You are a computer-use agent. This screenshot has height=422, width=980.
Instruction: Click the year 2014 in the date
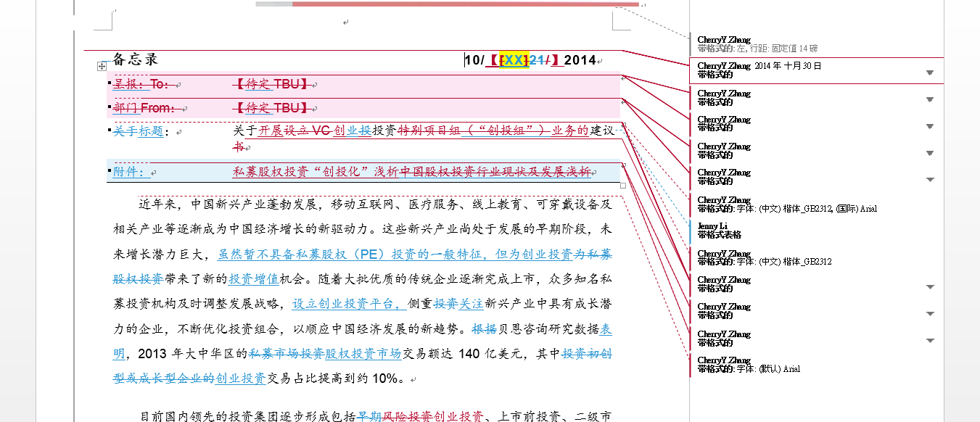580,60
